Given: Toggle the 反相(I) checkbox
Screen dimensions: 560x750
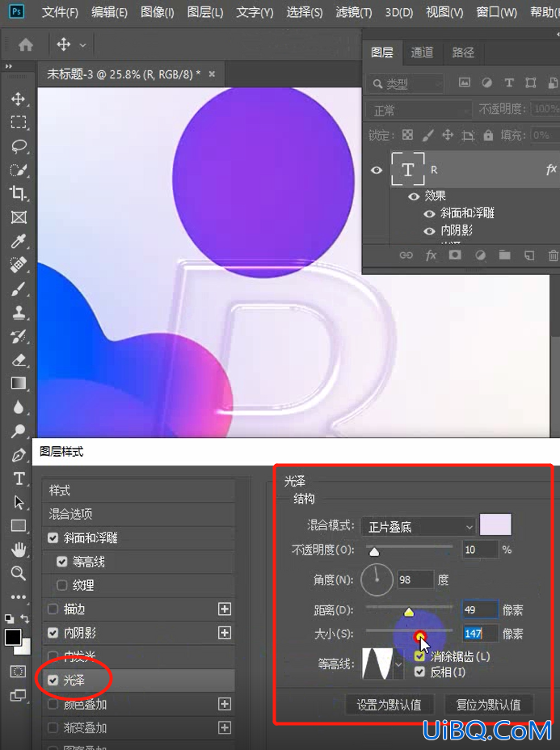Looking at the screenshot, I should 419,672.
